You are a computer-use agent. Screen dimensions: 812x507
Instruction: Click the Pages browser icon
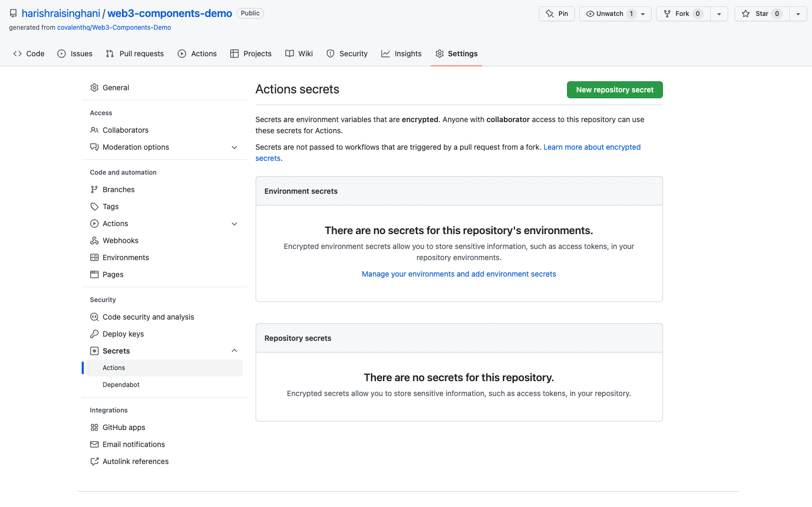[x=94, y=274]
